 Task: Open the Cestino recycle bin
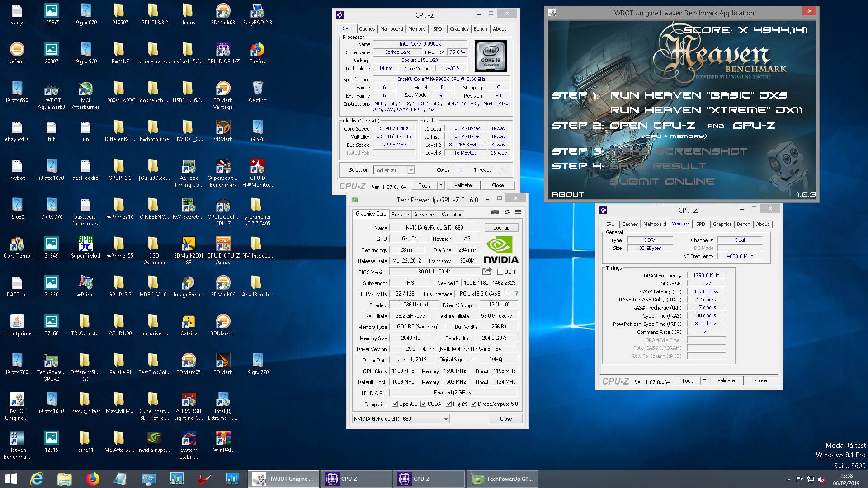[x=257, y=92]
